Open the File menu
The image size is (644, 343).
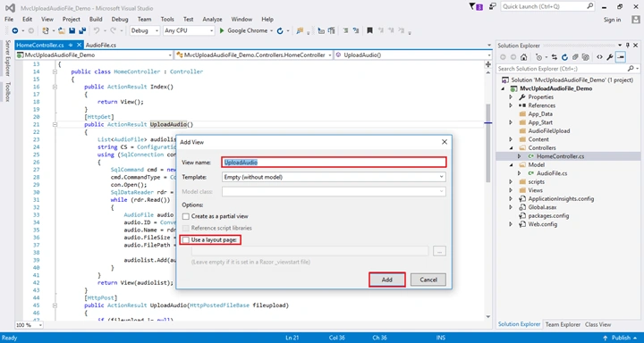pyautogui.click(x=9, y=20)
